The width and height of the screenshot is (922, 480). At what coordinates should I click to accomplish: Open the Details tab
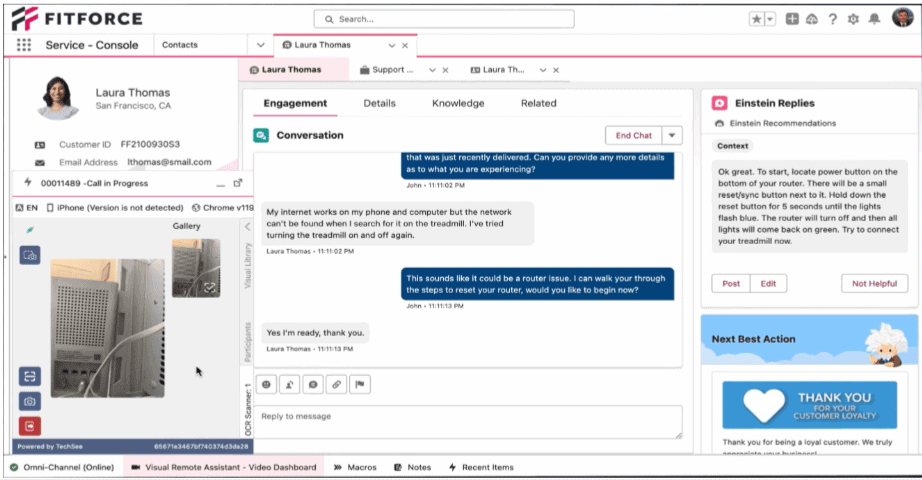point(379,103)
